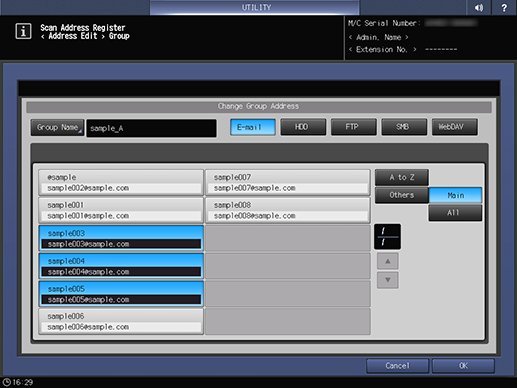Click the page down arrow
This screenshot has width=517, height=388.
[388, 280]
